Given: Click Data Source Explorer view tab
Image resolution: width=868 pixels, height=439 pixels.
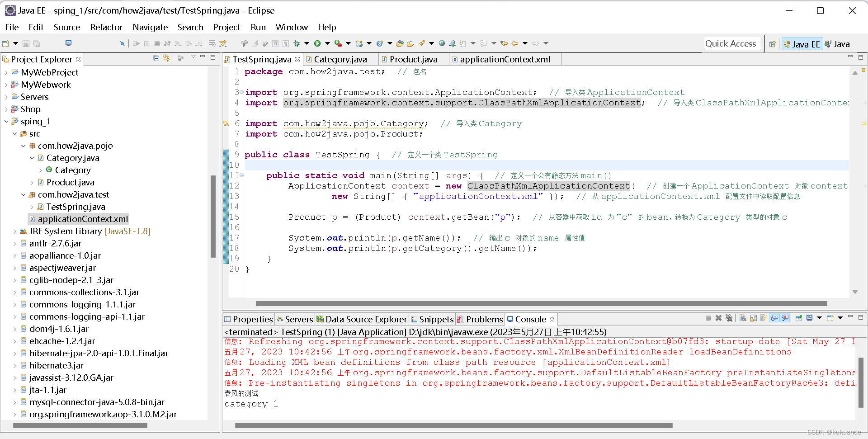Looking at the screenshot, I should 362,319.
